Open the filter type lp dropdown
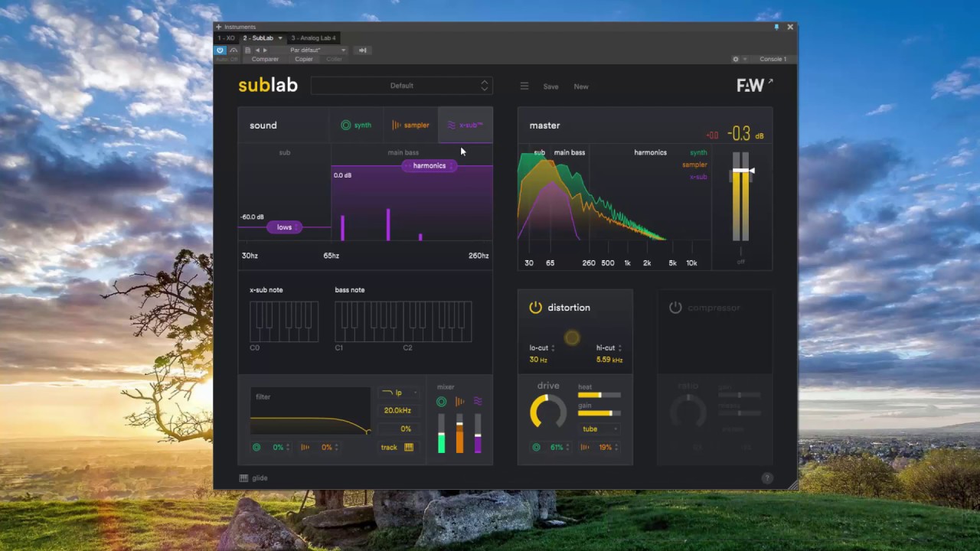Viewport: 980px width, 551px height. click(x=398, y=393)
